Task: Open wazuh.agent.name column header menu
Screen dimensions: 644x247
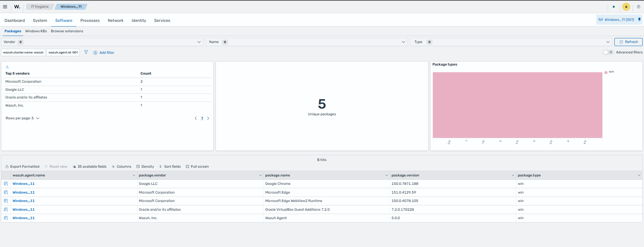Action: point(134,175)
